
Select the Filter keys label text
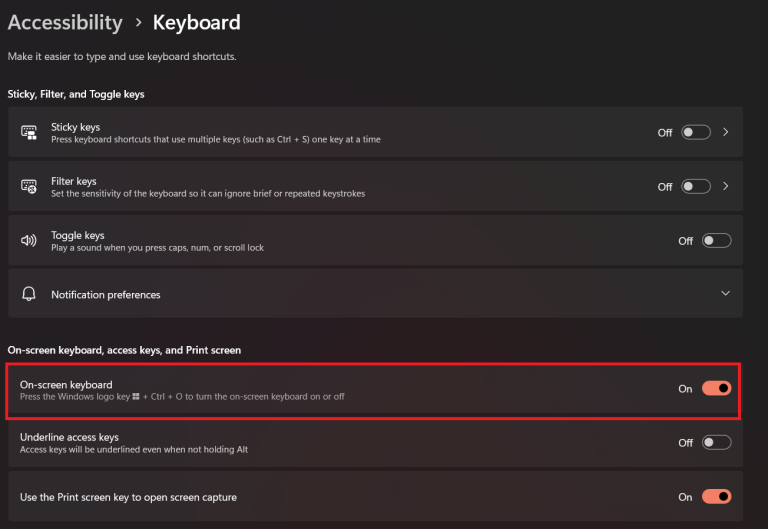[x=73, y=181]
